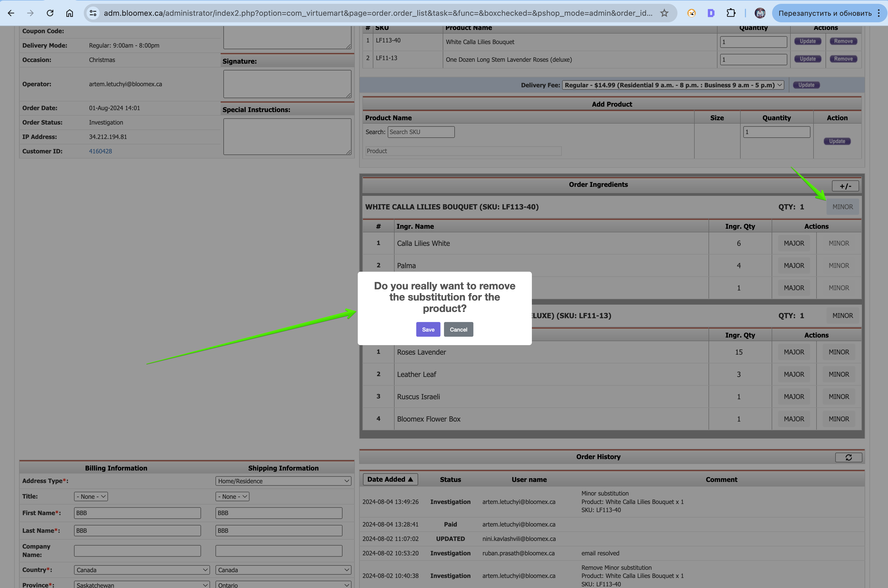Open shipping Country dropdown
This screenshot has height=588, width=888.
point(283,570)
